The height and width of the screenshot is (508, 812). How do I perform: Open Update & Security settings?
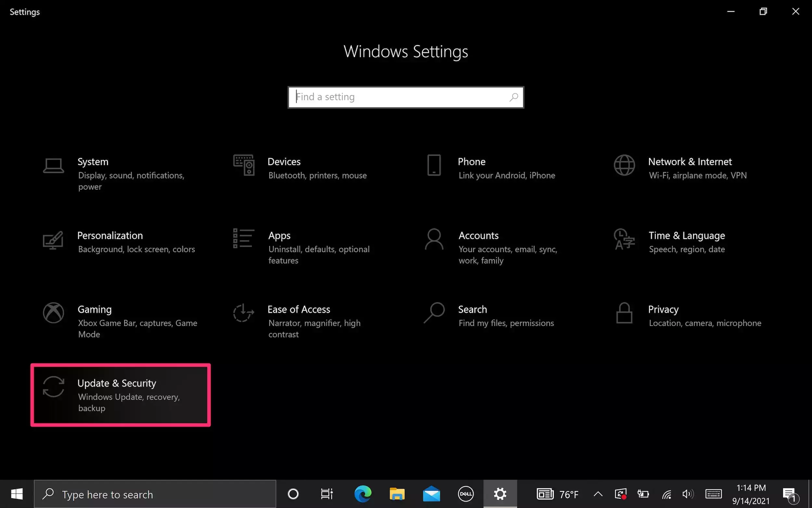point(121,395)
